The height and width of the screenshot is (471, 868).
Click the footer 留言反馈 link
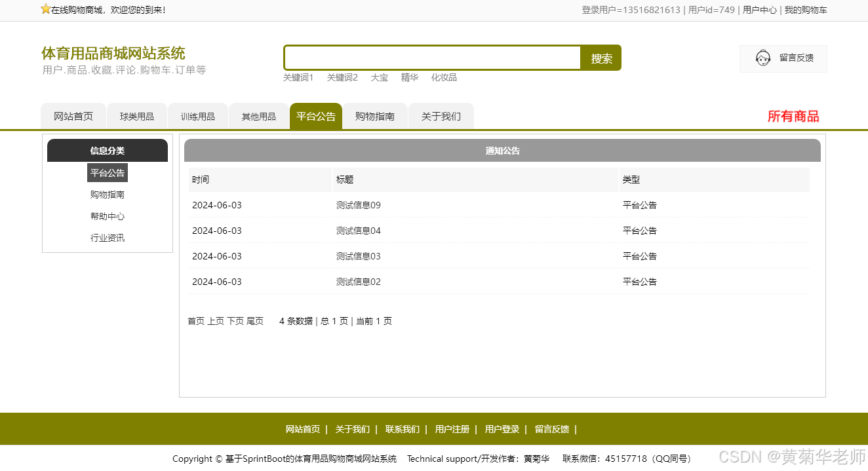(552, 430)
